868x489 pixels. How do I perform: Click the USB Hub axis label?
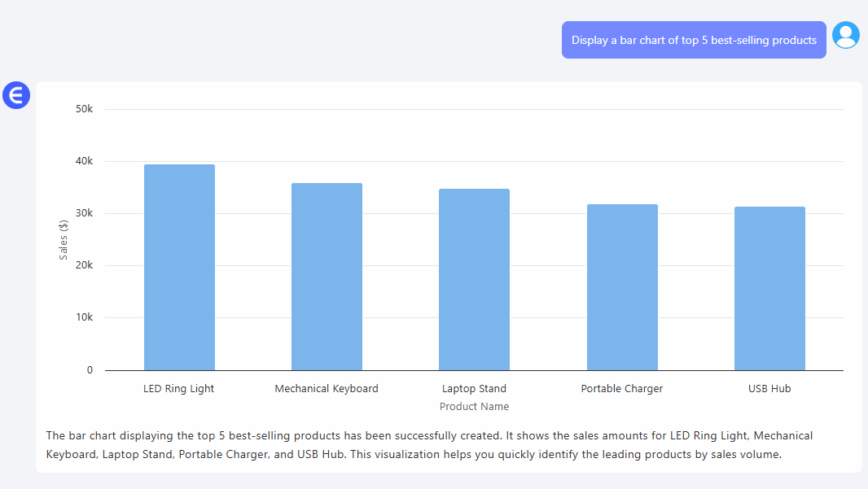769,389
